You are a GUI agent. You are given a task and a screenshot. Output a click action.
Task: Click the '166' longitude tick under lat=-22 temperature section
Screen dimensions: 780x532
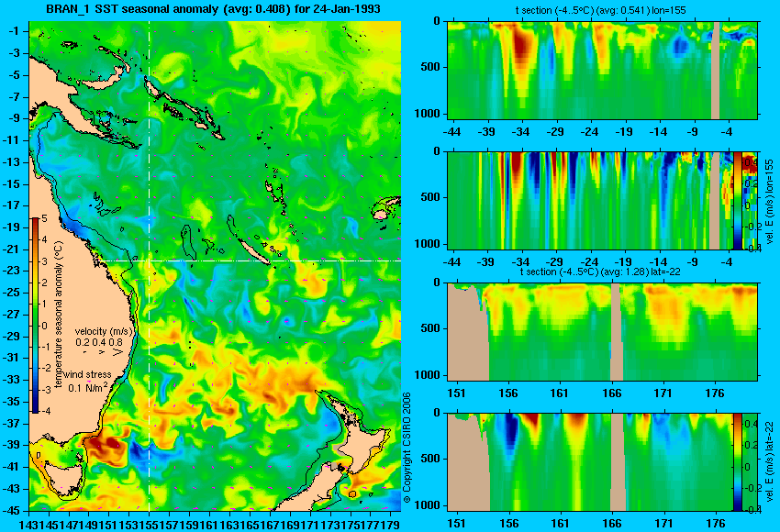[x=611, y=393]
